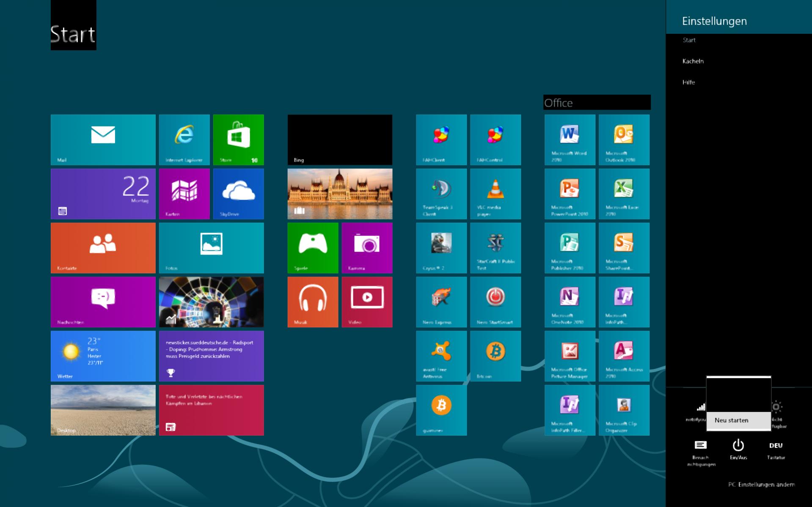Image resolution: width=812 pixels, height=507 pixels.
Task: Launch the FAHClient tile
Action: point(441,140)
